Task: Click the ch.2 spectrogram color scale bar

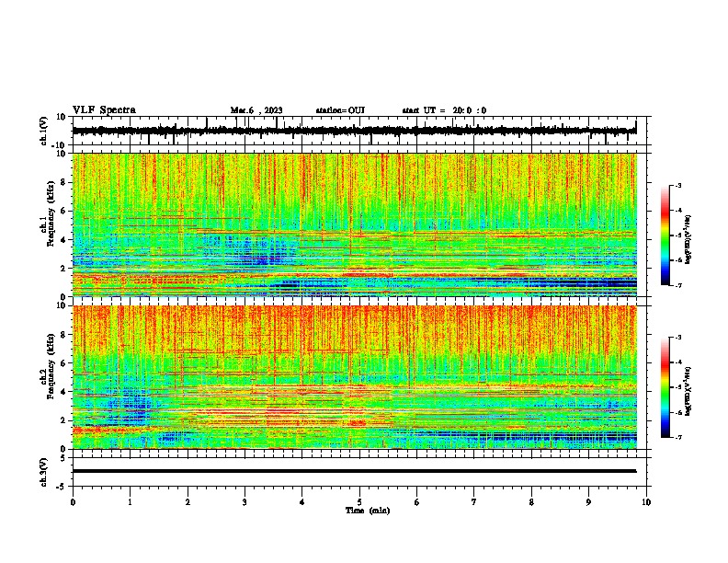Action: [665, 387]
